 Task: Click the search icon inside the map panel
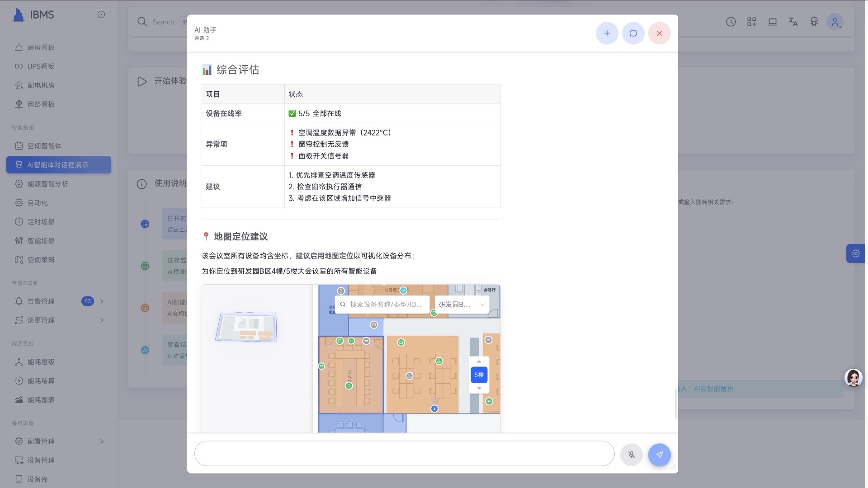point(343,304)
